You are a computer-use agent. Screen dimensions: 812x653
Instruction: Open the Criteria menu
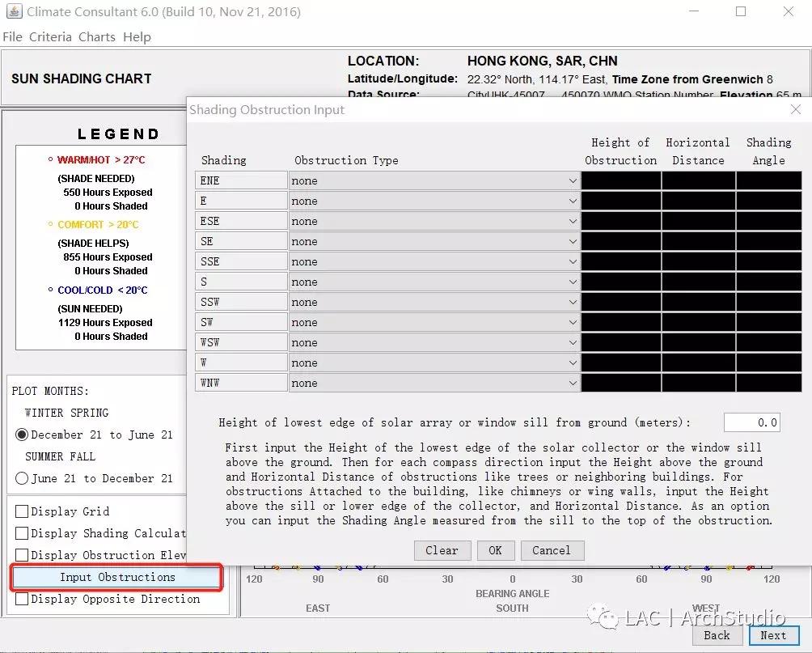point(50,36)
